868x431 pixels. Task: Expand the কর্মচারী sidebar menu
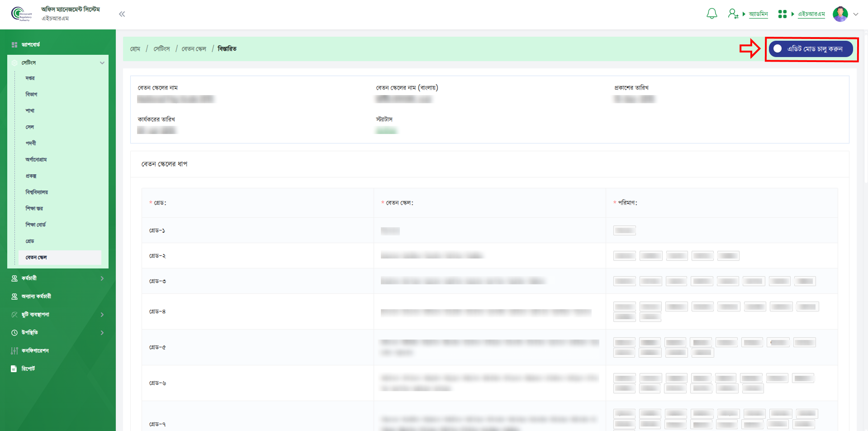102,278
